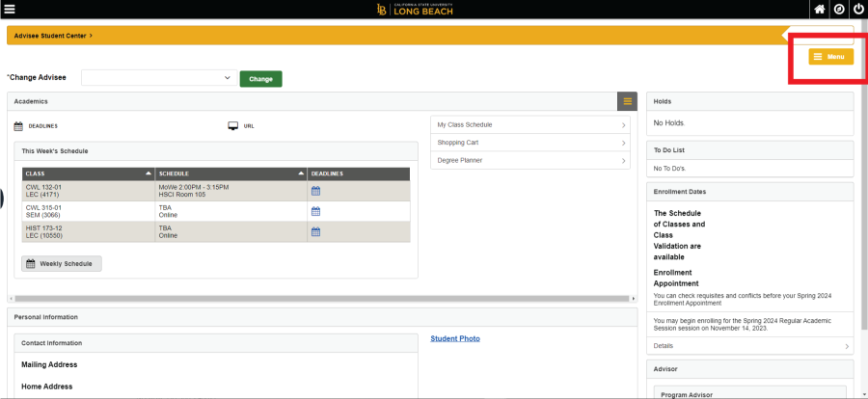Open deadlines calendar for CWL 315-01

click(x=315, y=211)
